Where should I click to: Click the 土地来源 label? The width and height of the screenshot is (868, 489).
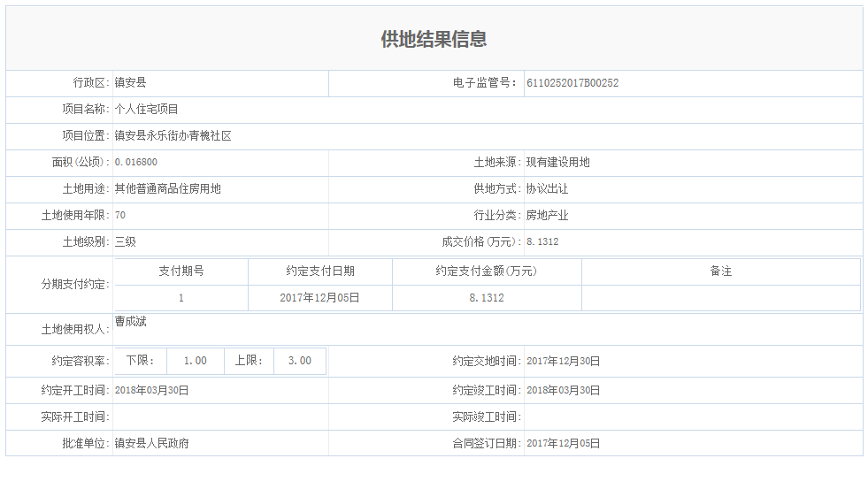tap(497, 162)
